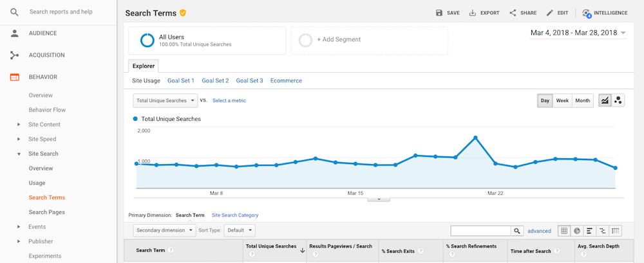
Task: Click the All Users segment circle icon
Action: pos(147,41)
